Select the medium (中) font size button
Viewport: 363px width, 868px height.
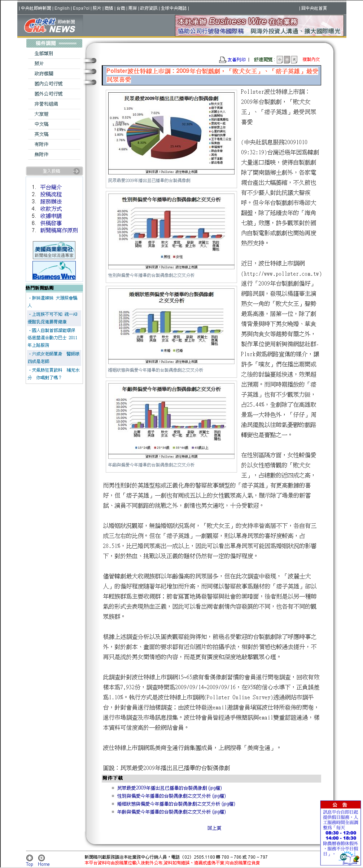287,59
